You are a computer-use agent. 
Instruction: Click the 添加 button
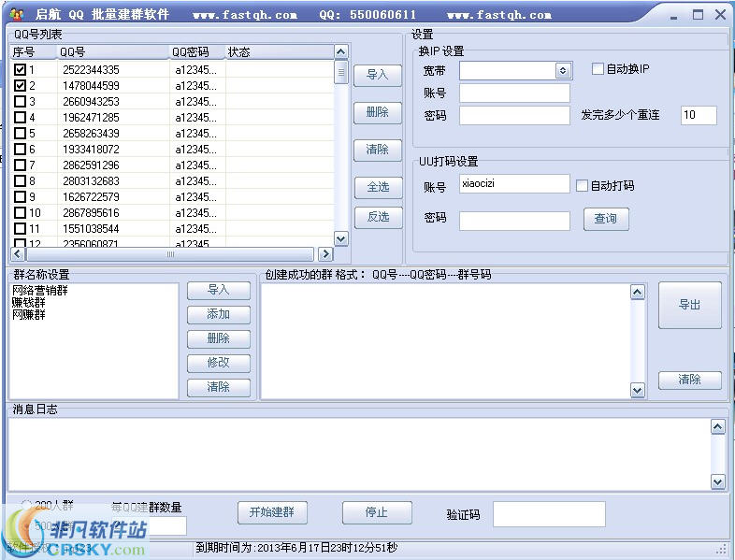pos(219,314)
